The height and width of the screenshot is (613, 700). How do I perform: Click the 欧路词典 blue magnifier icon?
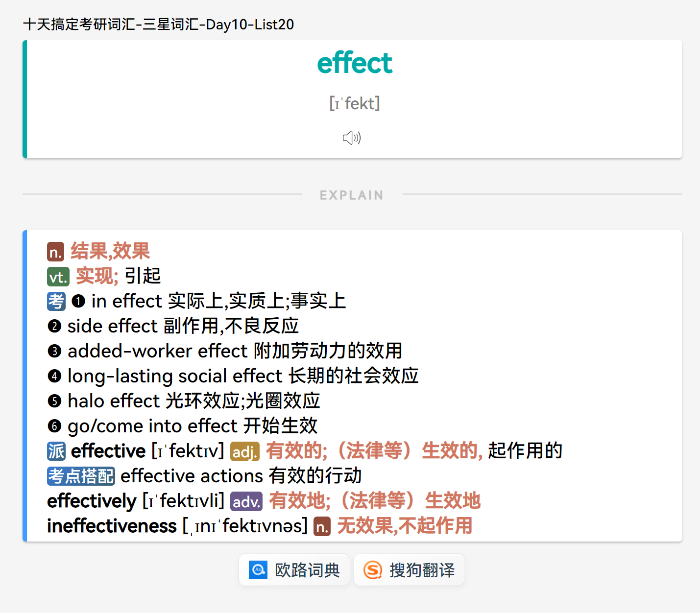point(258,570)
